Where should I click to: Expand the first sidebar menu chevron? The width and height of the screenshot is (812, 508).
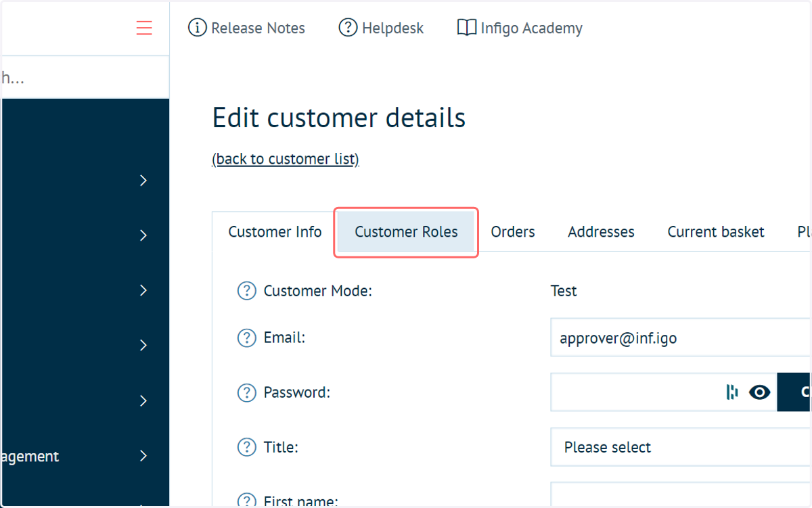point(143,180)
